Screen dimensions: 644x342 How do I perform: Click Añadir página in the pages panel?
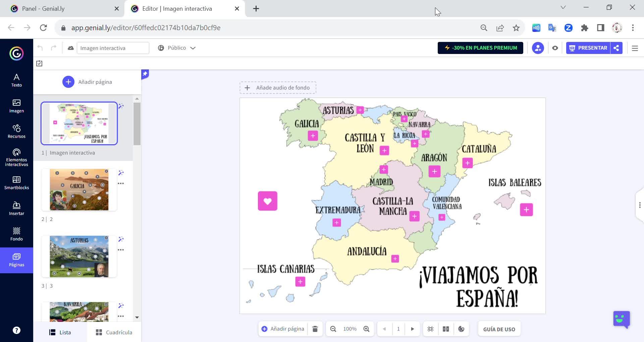[87, 82]
